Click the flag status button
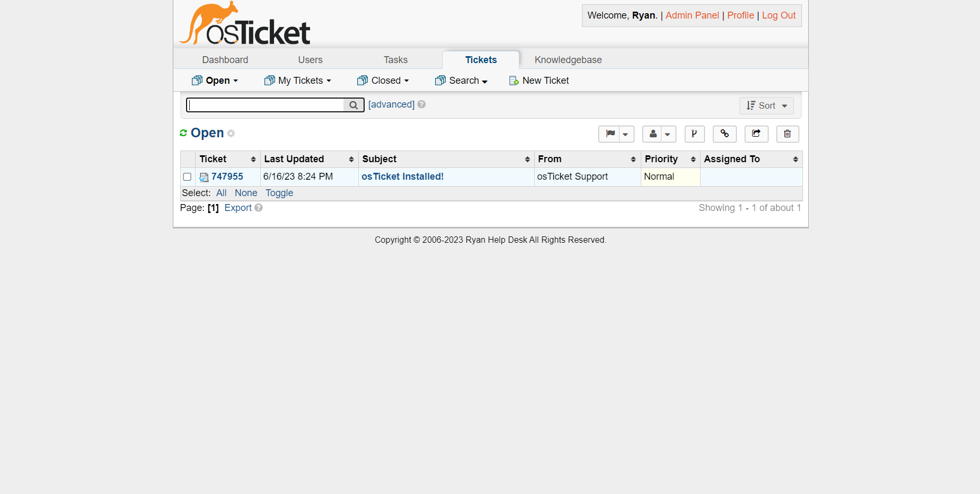This screenshot has height=494, width=980. (x=610, y=134)
